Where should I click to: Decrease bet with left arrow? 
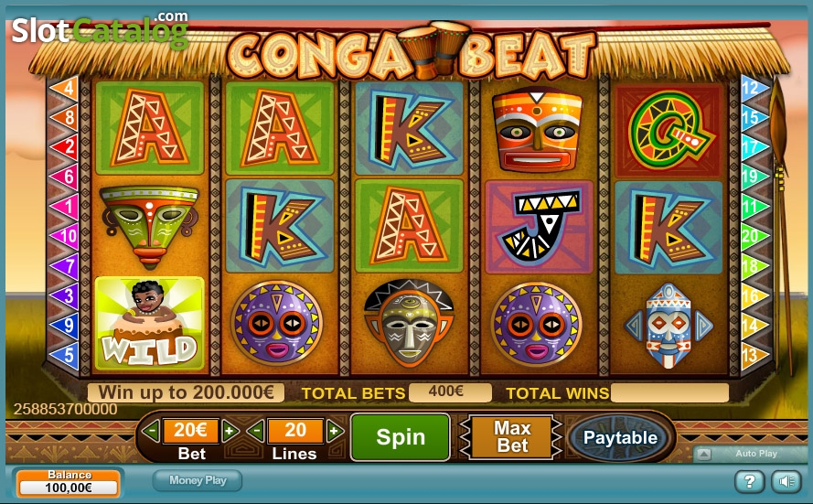(x=151, y=431)
